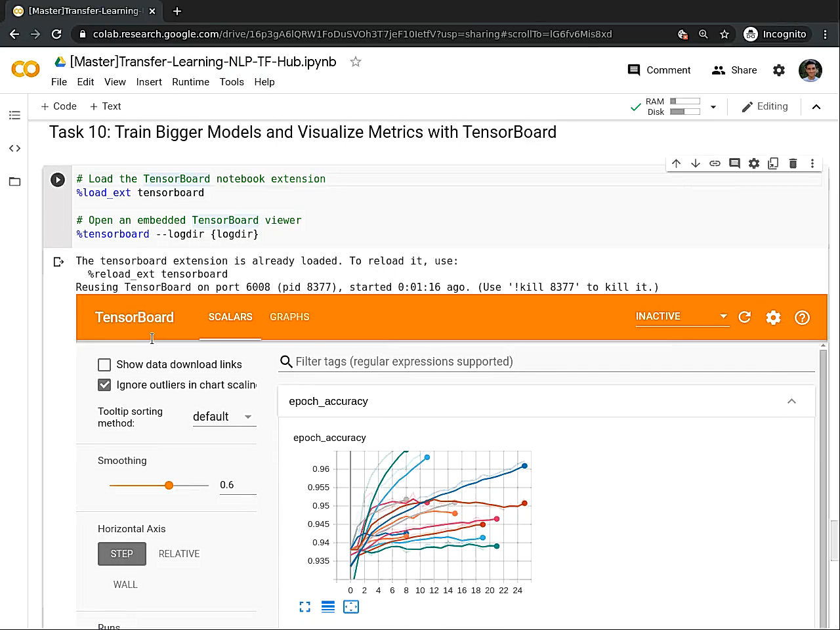Delete the cell with trash icon

point(793,163)
